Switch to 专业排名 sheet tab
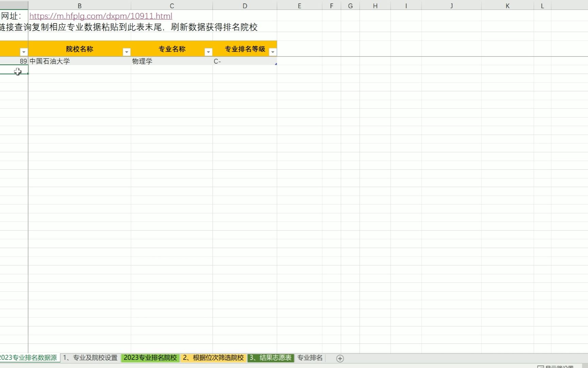 coord(310,358)
